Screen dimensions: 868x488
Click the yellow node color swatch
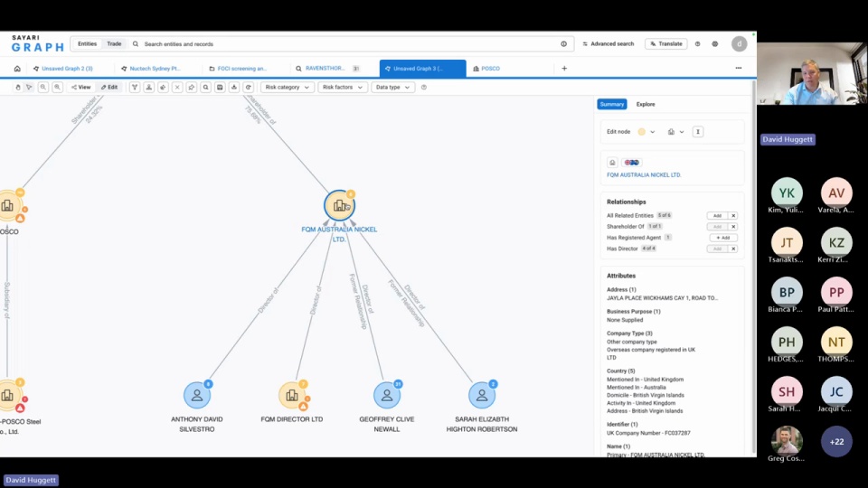coord(642,132)
